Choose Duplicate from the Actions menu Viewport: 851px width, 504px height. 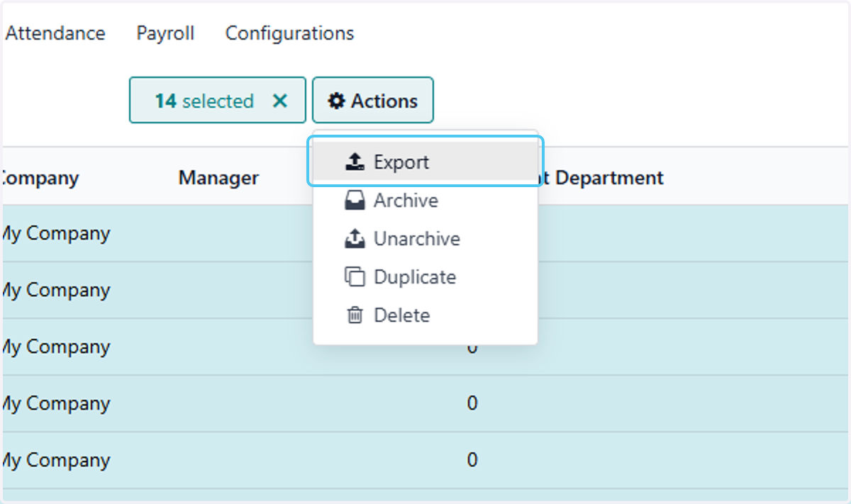pos(425,277)
